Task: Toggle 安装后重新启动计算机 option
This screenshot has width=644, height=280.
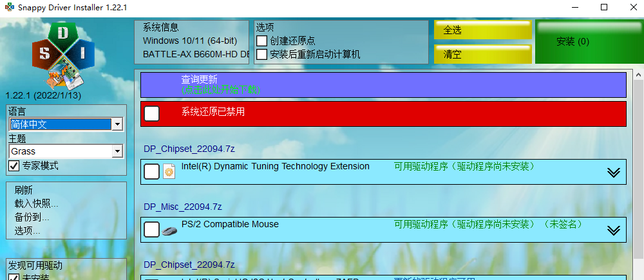Action: 262,55
